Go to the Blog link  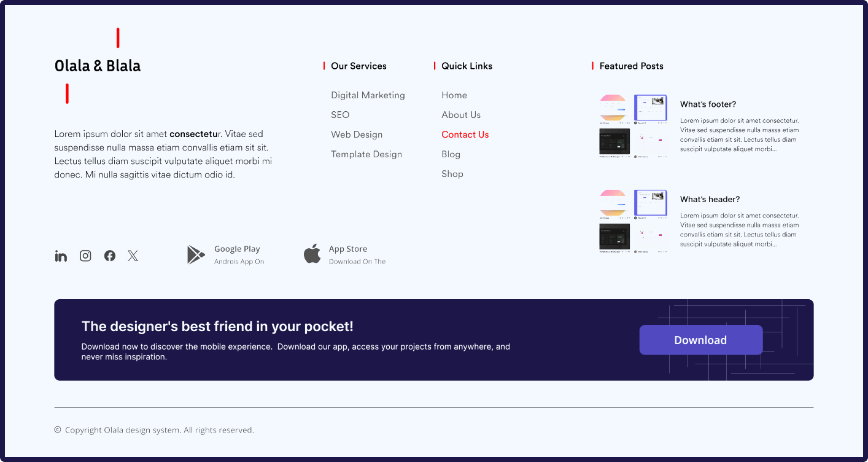click(x=451, y=154)
